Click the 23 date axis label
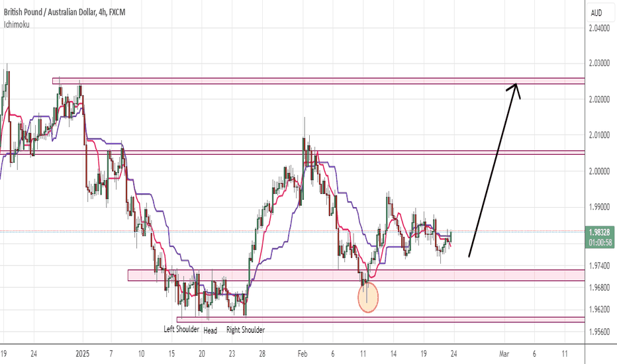 (232, 354)
